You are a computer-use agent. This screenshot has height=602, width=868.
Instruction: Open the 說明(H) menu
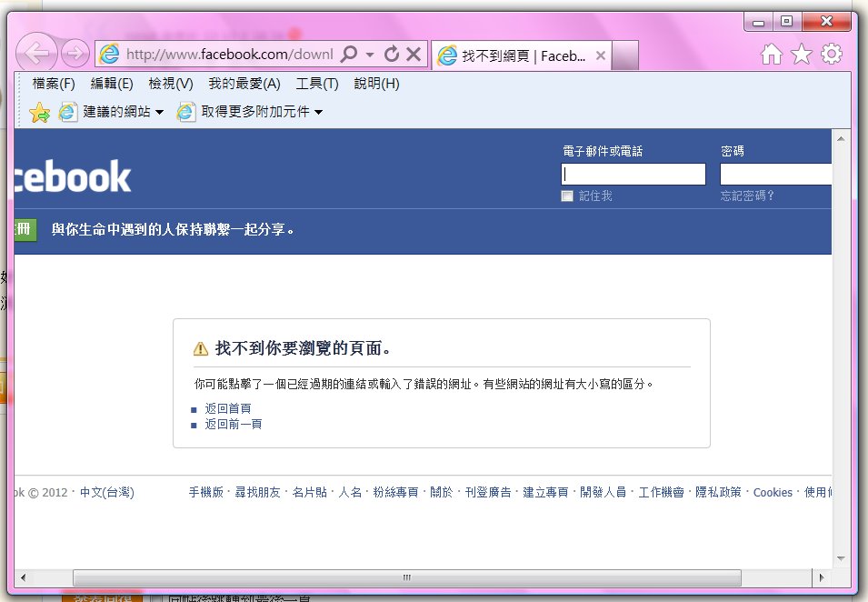[376, 84]
